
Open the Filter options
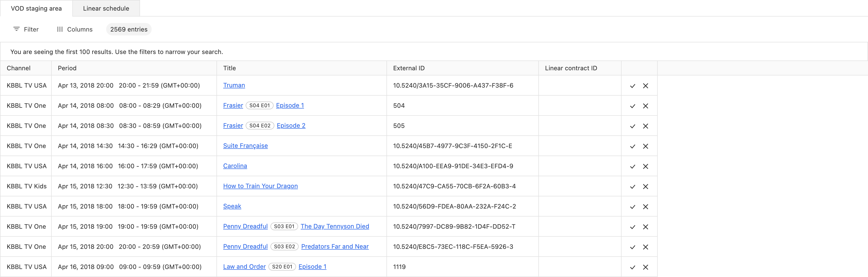click(x=26, y=29)
